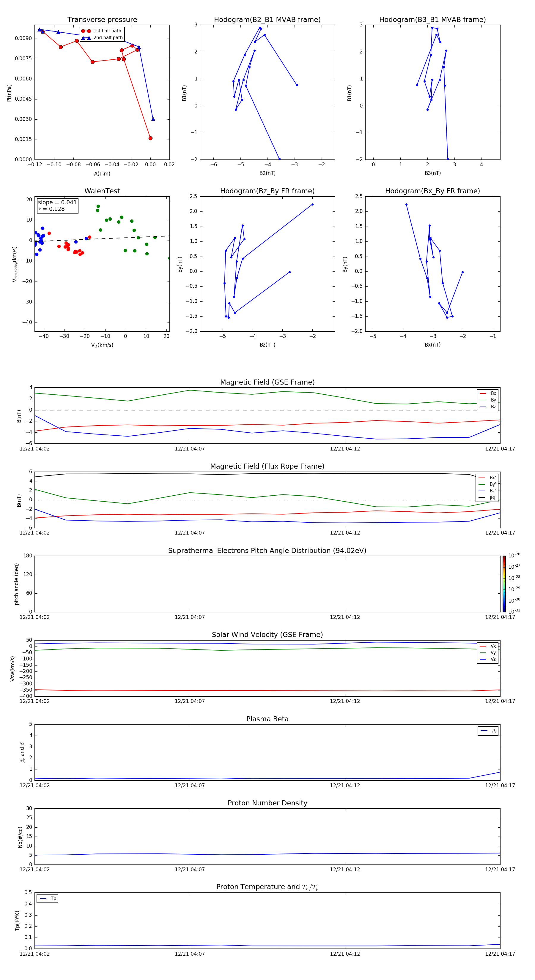Click the pitch-angle colorbar gradient
Viewport: 535px width, 980px height.
click(x=504, y=584)
